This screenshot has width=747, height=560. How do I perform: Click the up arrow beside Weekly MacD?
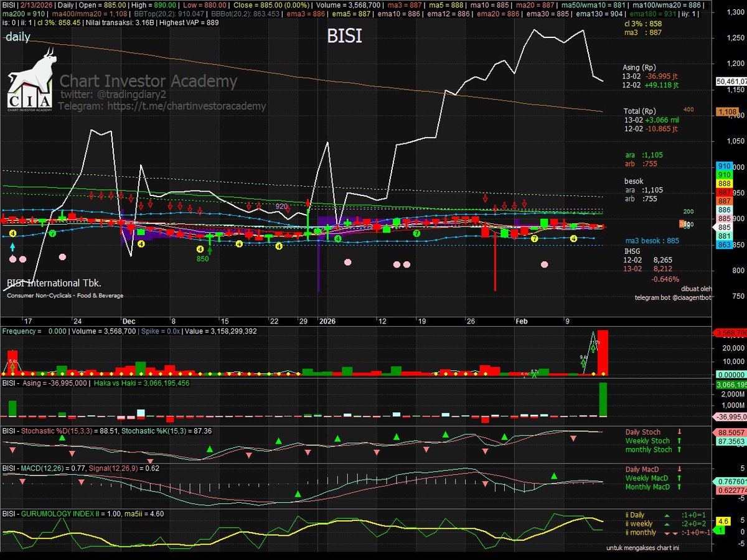point(679,478)
